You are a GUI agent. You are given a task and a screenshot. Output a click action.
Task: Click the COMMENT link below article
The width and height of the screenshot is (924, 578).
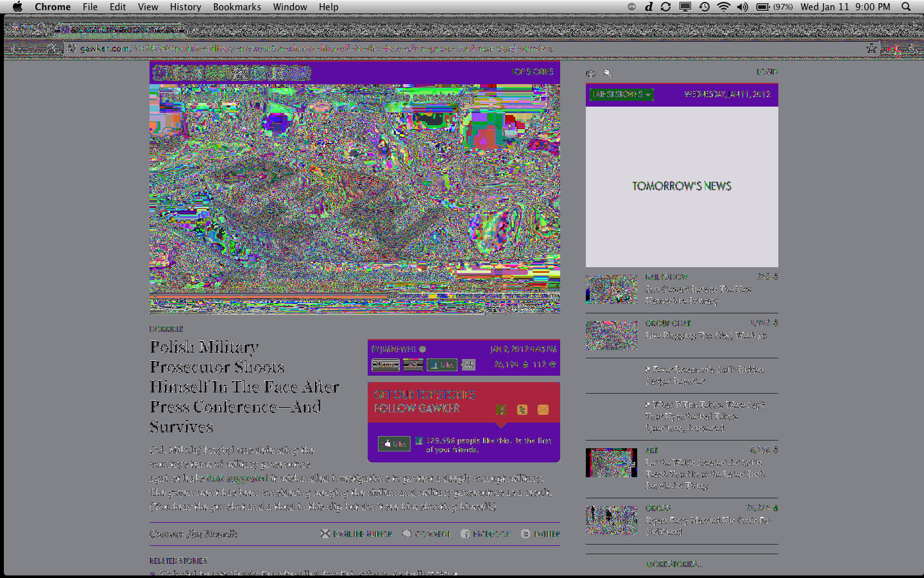pos(426,534)
